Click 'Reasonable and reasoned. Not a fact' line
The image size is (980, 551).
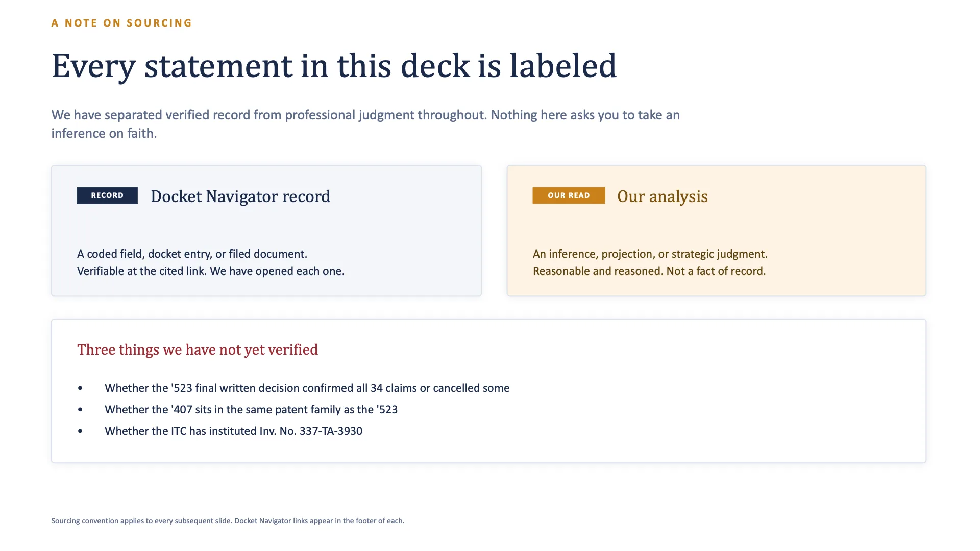tap(649, 271)
